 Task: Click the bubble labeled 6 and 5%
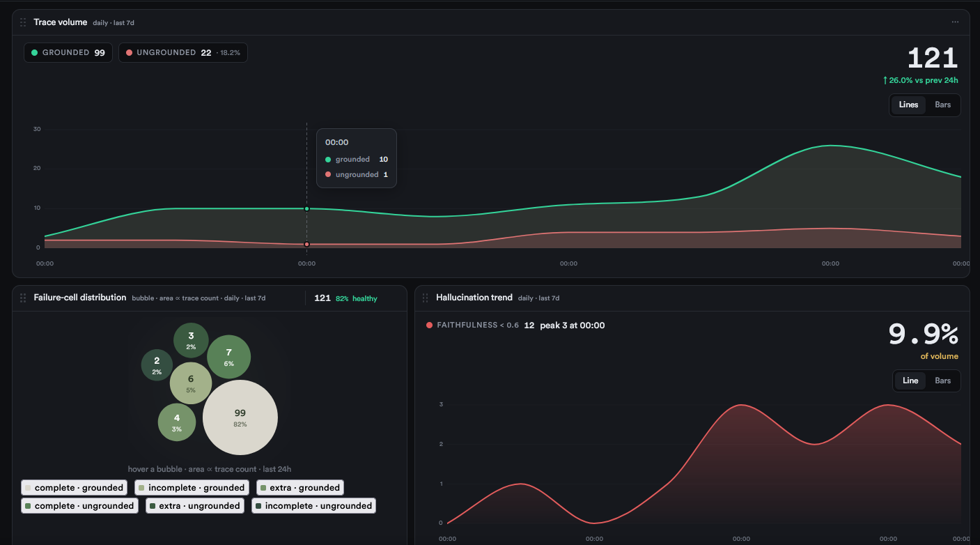(191, 383)
